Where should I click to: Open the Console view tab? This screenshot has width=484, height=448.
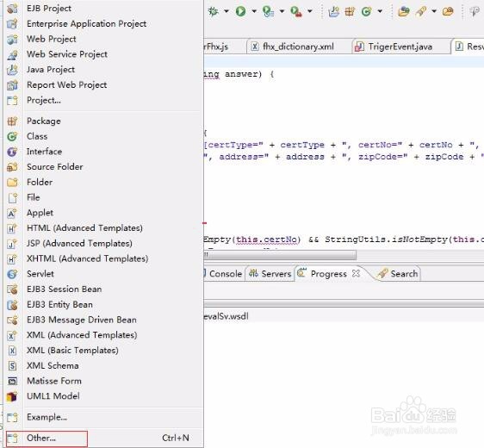(x=223, y=274)
